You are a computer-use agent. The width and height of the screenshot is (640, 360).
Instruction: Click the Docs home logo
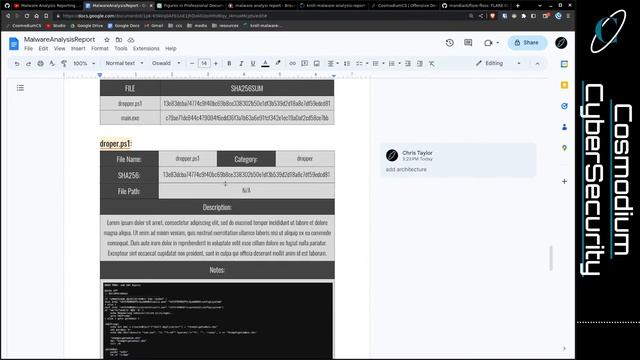[14, 43]
